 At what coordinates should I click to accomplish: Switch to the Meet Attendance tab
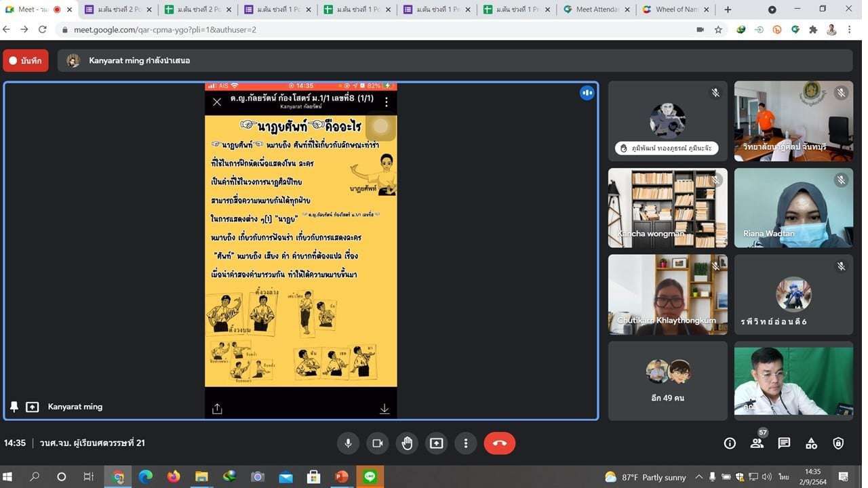coord(595,9)
